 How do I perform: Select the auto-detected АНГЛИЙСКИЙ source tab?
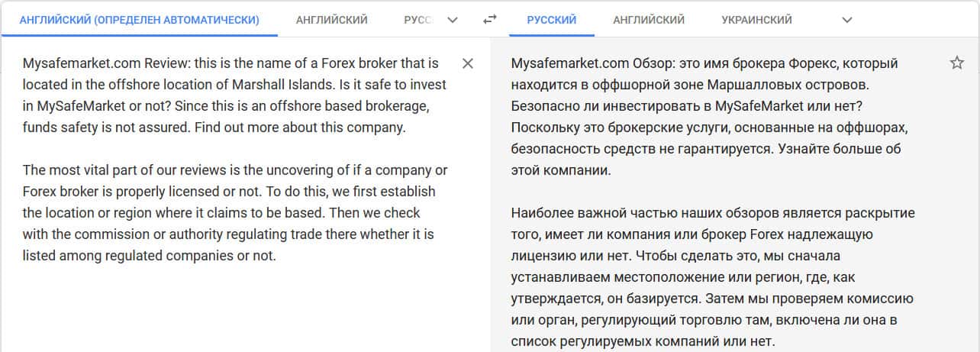click(x=139, y=20)
